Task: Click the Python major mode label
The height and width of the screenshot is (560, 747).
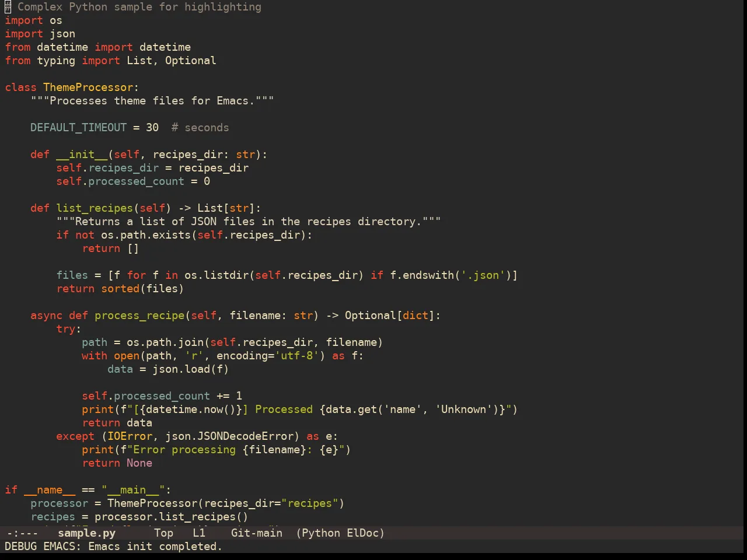Action: coord(321,533)
